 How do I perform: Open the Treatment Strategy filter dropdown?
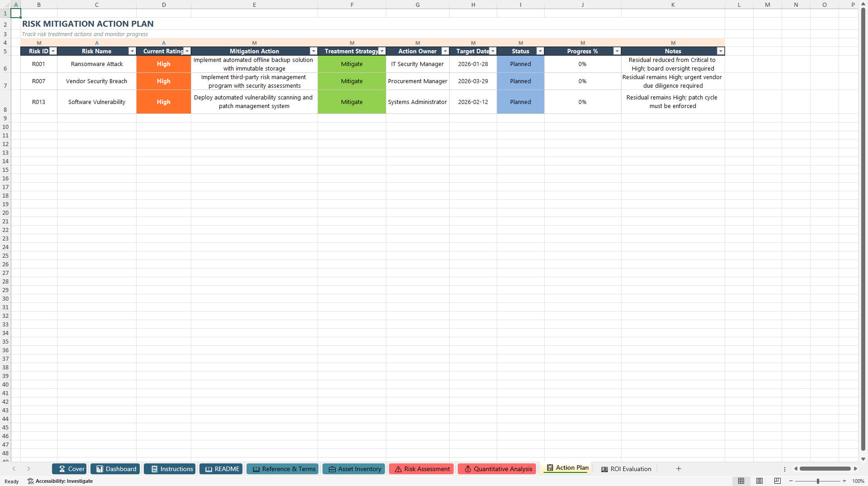pos(382,51)
